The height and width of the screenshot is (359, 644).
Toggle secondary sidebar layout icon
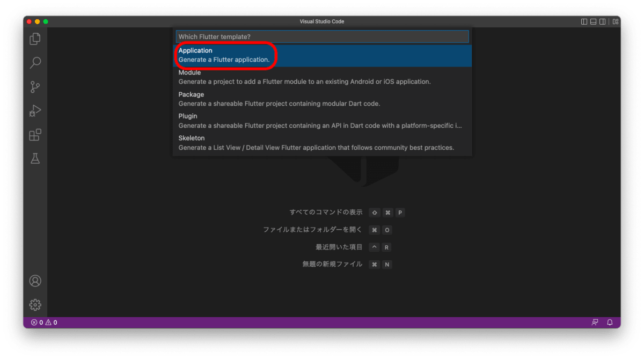pyautogui.click(x=602, y=21)
